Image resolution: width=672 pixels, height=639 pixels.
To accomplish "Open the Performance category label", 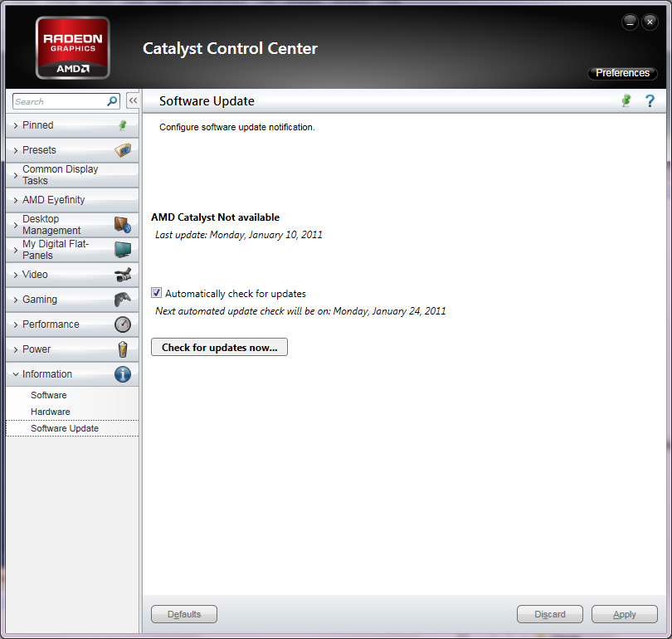I will coord(51,324).
